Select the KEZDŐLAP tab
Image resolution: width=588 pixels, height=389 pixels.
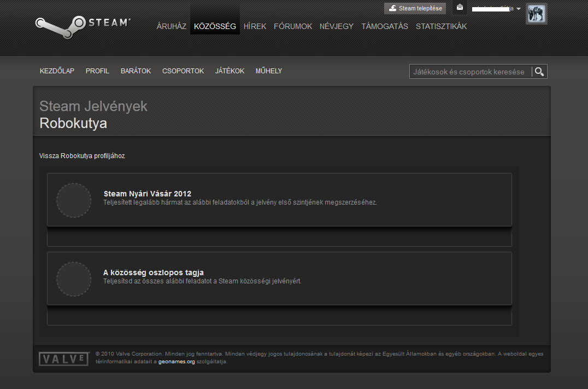coord(57,71)
